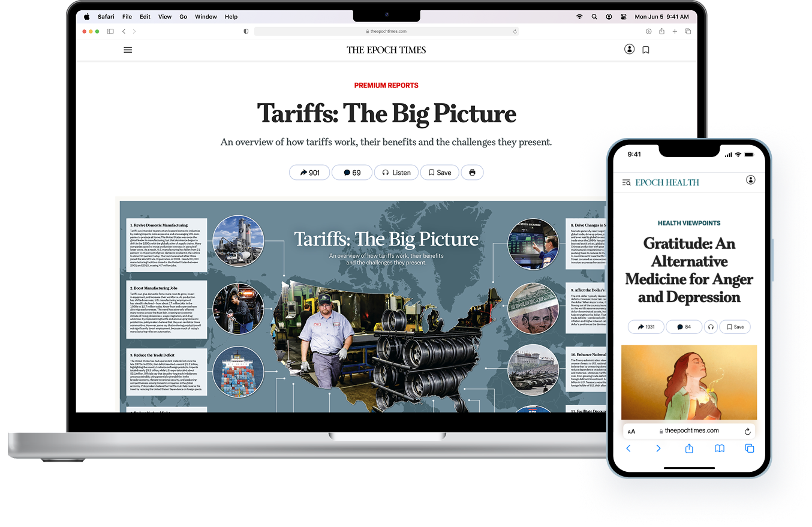The width and height of the screenshot is (812, 527).
Task: Tap the bookmarks book icon on the phone
Action: [x=719, y=448]
